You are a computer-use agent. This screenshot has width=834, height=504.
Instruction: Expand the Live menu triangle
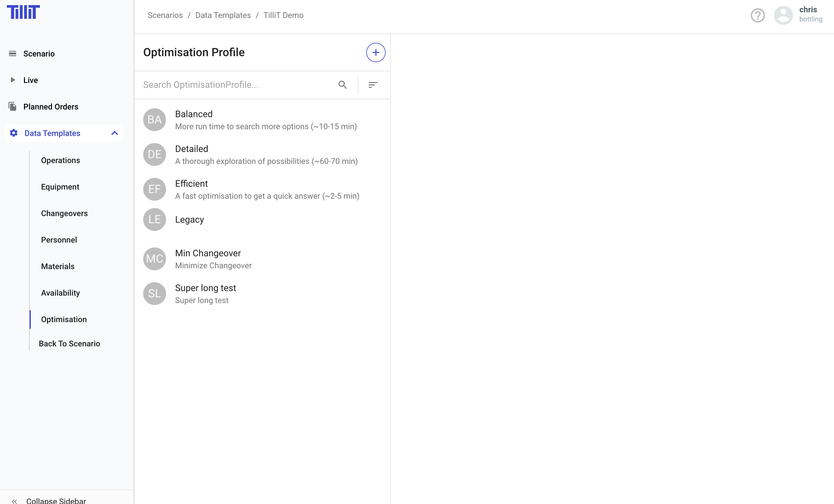click(x=13, y=80)
